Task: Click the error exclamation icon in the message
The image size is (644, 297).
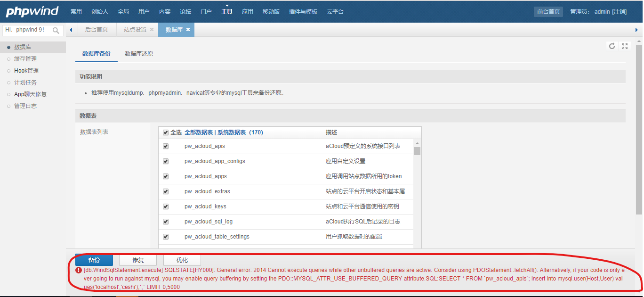Action: coord(79,270)
